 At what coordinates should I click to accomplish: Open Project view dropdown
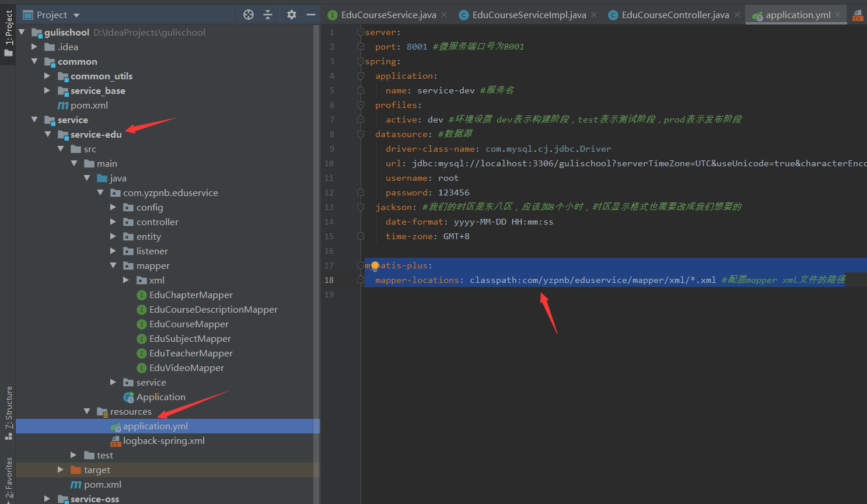pos(76,15)
